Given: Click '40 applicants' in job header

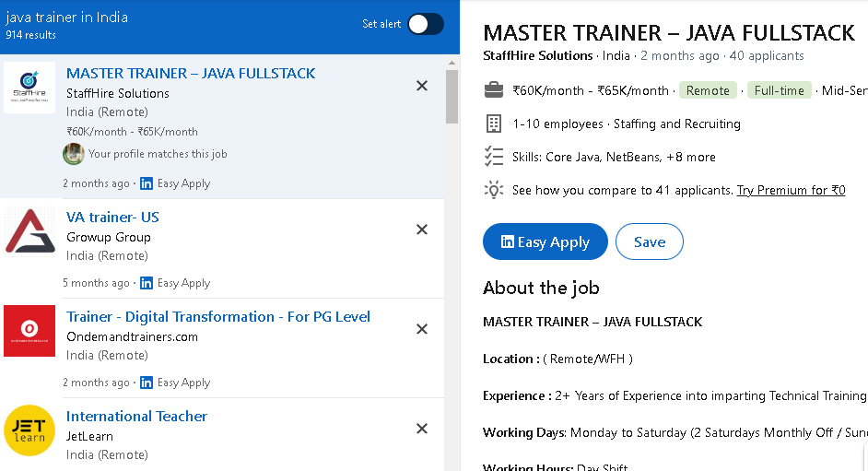Looking at the screenshot, I should click(x=767, y=56).
